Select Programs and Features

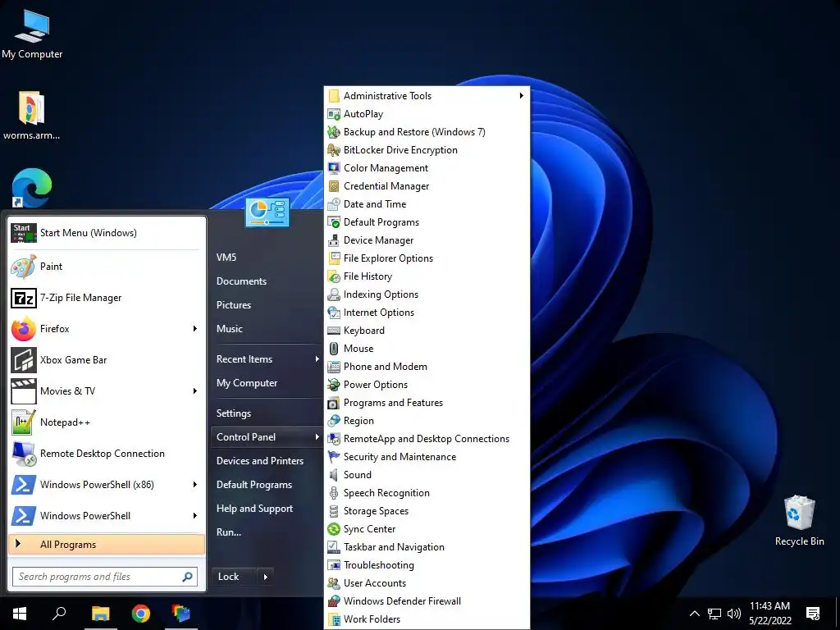393,403
